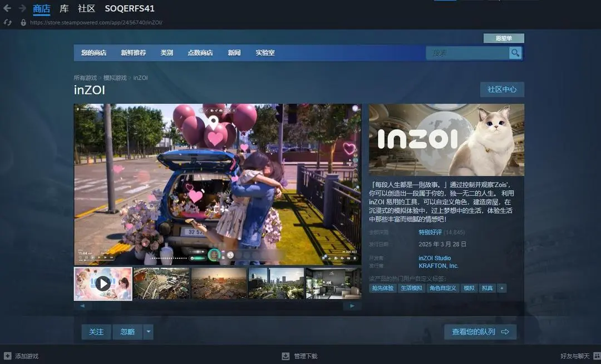
Task: Click the store URL address text
Action: (x=96, y=23)
